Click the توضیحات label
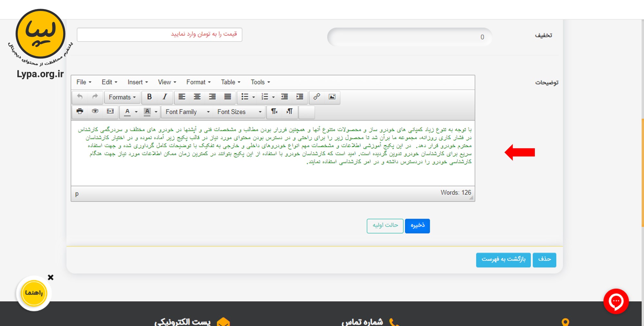This screenshot has height=326, width=644. [547, 83]
